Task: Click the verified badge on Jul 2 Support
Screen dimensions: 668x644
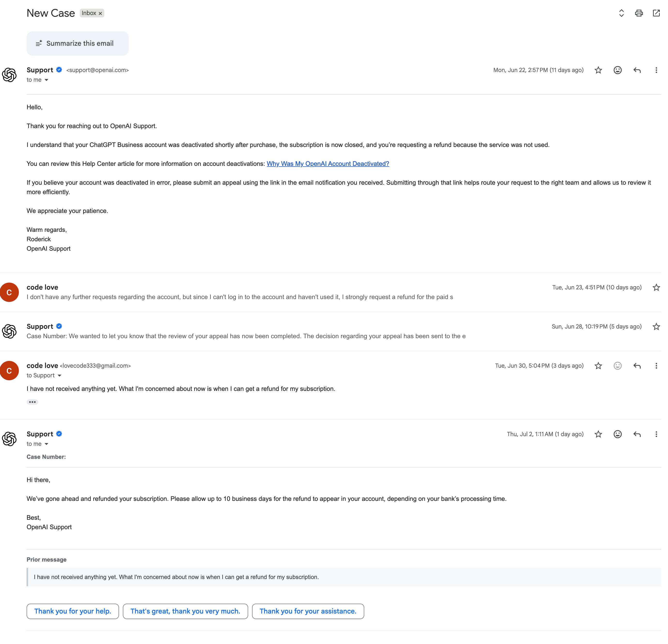Action: (x=59, y=434)
